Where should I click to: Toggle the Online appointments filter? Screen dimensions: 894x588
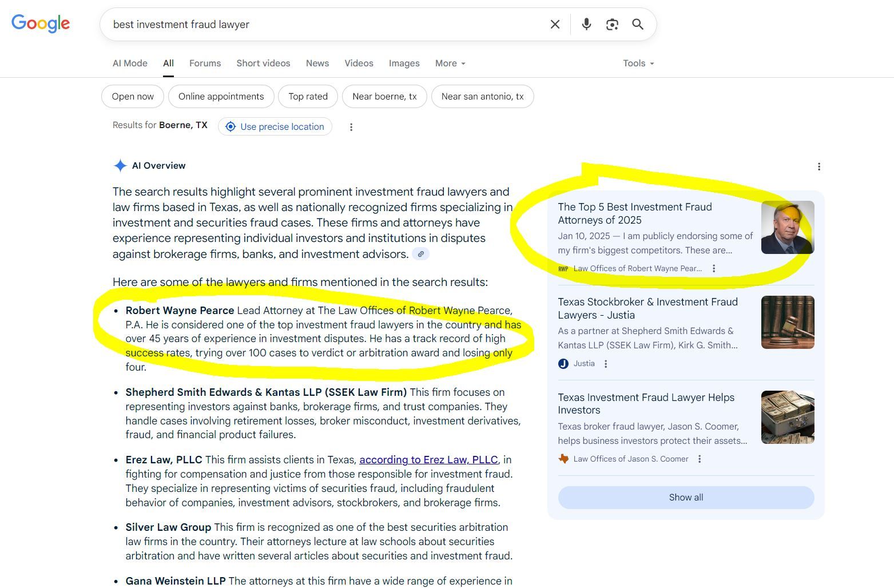pyautogui.click(x=221, y=96)
